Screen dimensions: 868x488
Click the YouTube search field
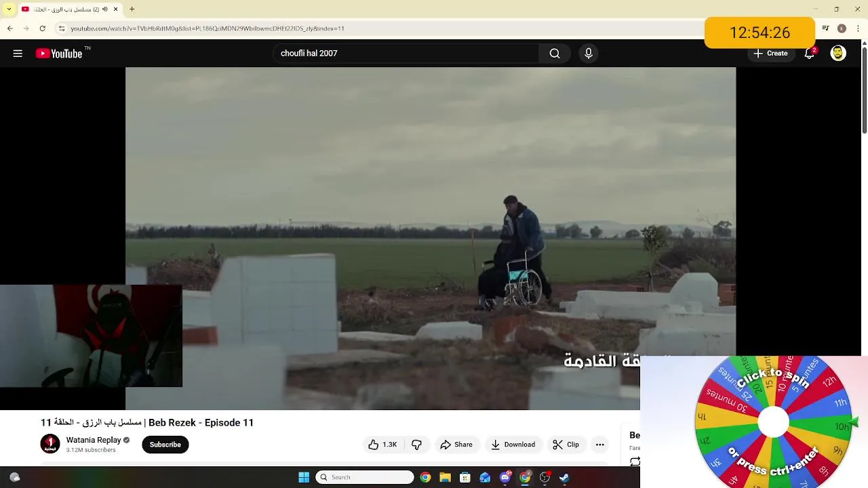tap(406, 54)
